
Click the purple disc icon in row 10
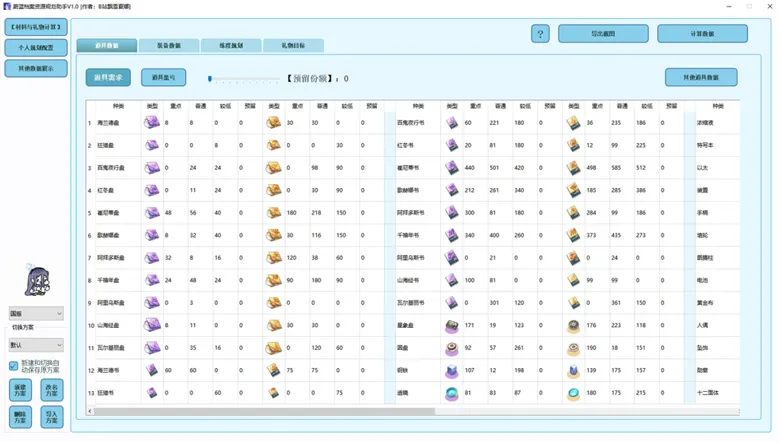152,325
